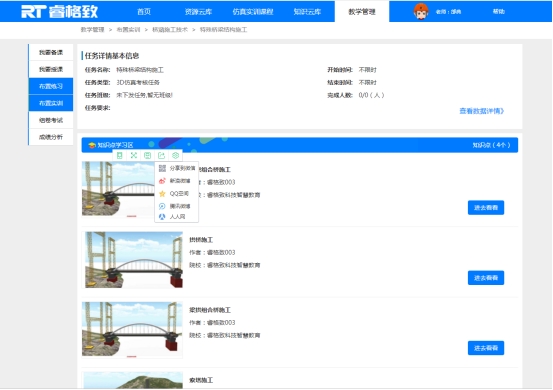The width and height of the screenshot is (553, 390).
Task: Open the 教学管理 tab
Action: point(362,12)
